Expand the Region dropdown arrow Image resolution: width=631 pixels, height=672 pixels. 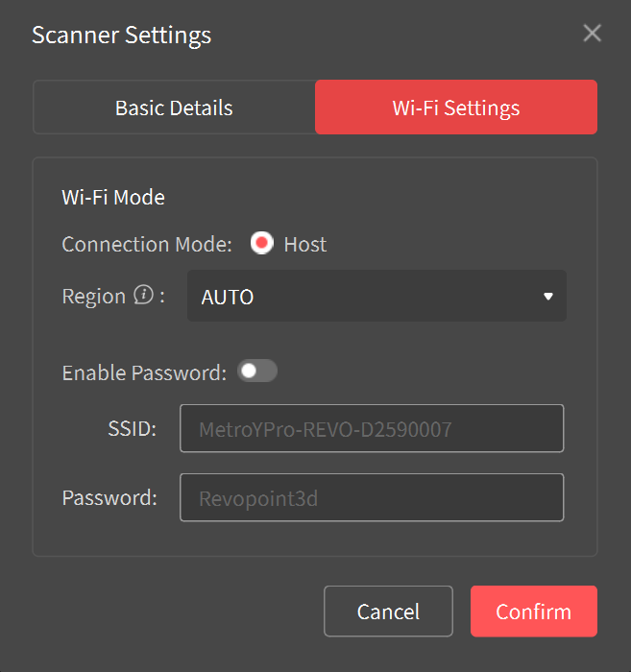(548, 297)
